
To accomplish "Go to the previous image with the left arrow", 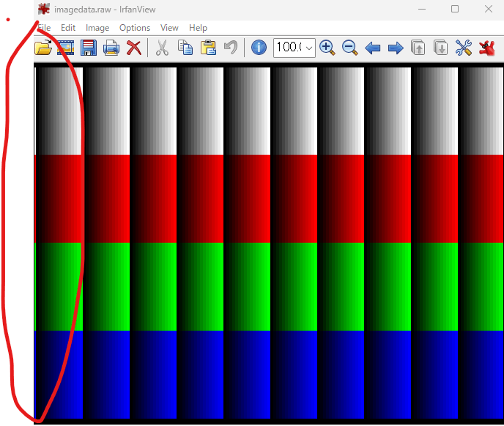I will 373,48.
